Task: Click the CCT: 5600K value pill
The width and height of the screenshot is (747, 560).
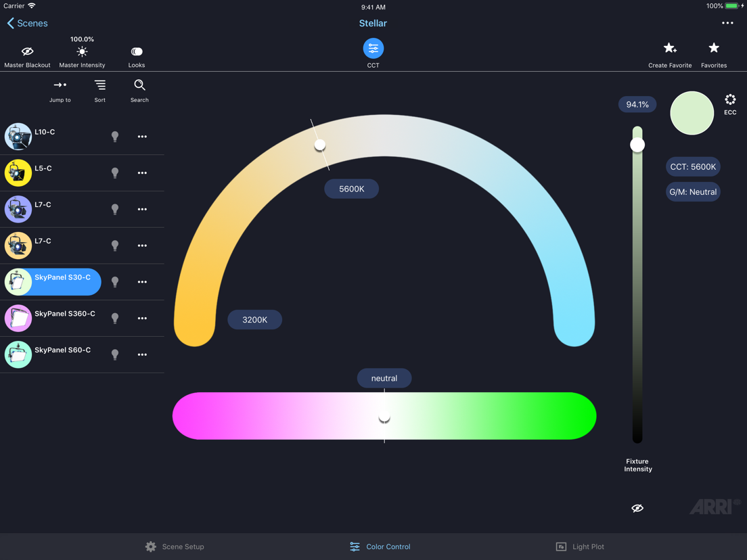Action: click(x=693, y=167)
